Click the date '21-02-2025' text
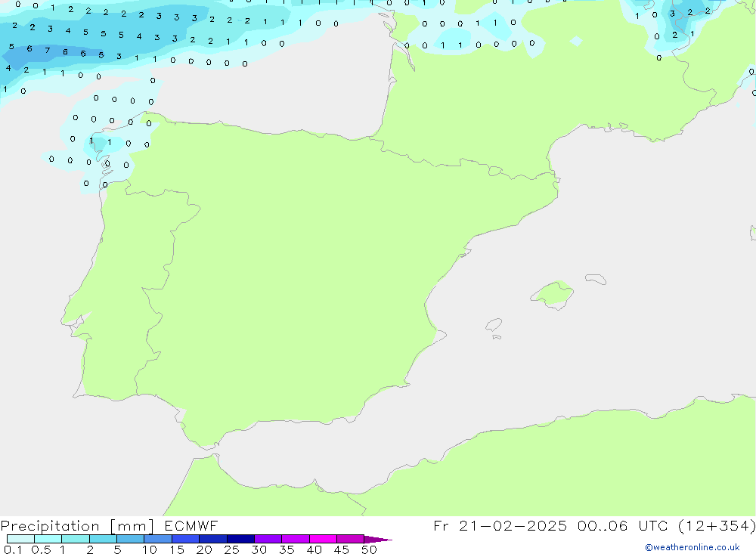 pos(513,525)
